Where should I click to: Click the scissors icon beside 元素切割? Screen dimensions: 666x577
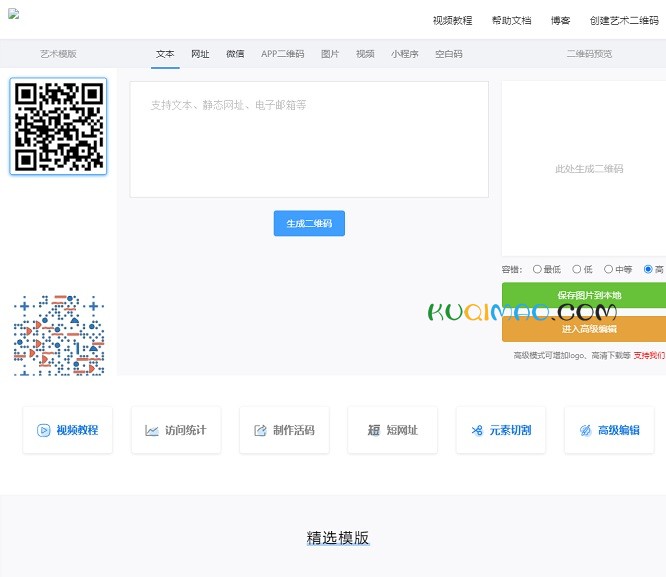coord(477,430)
